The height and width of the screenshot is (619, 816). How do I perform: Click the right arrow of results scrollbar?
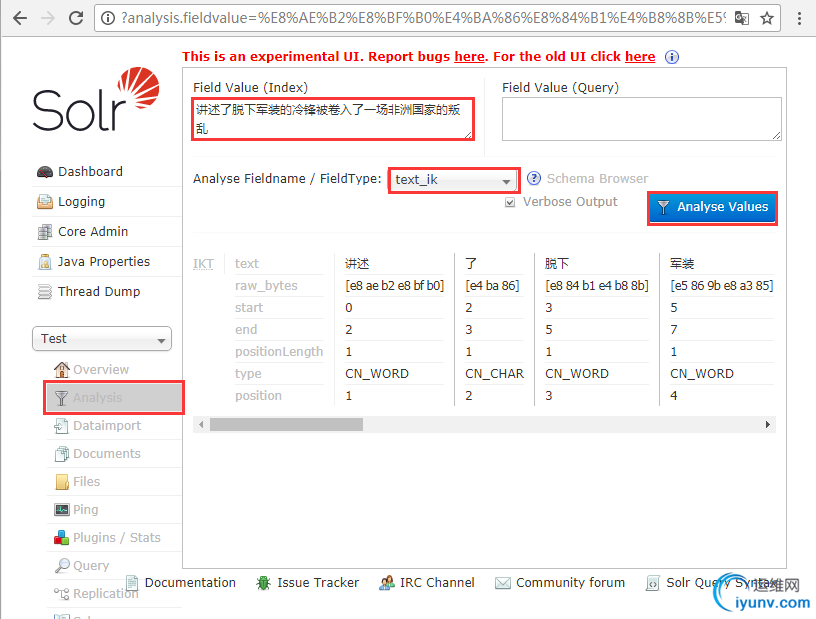[x=768, y=424]
